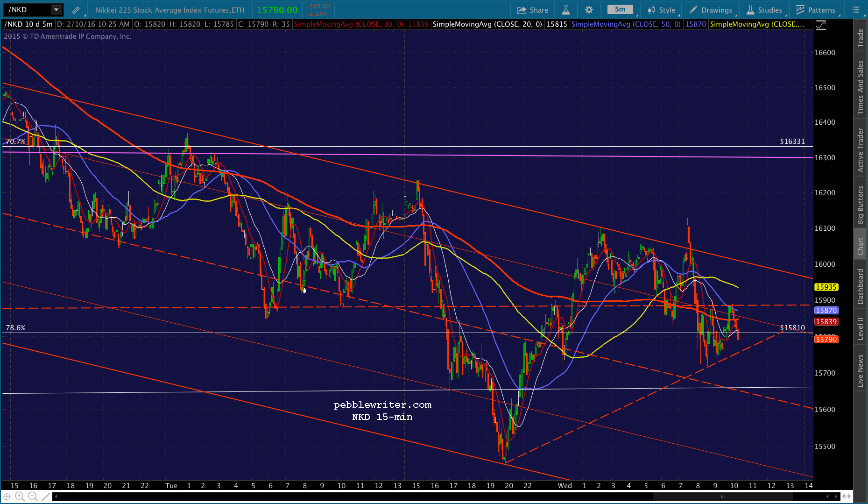The width and height of the screenshot is (868, 504).
Task: Click the blue 15870 price bubble
Action: (826, 311)
